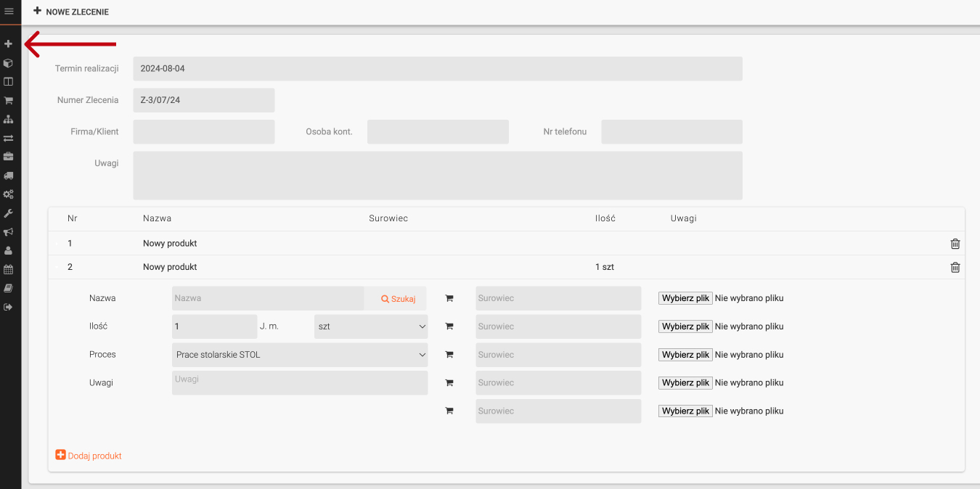Open the gears settings sidebar icon
The image size is (980, 489).
click(x=9, y=194)
